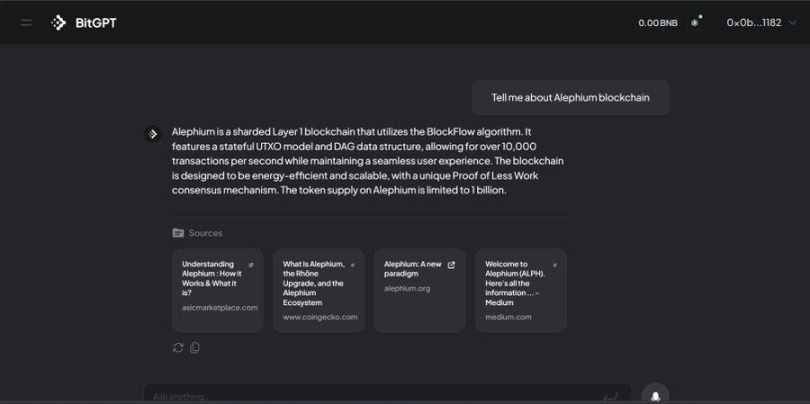
Task: Click the Sources folder icon
Action: click(x=178, y=233)
